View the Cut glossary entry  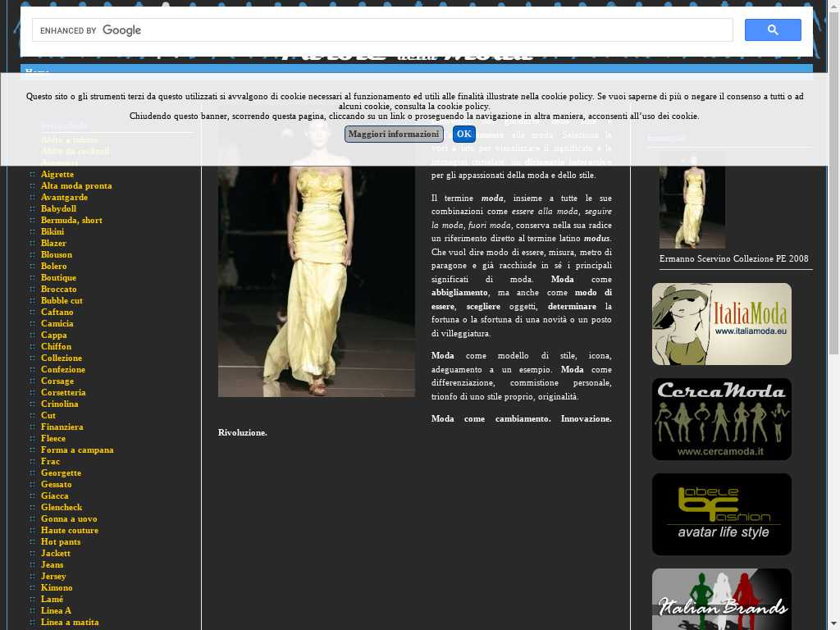click(48, 416)
